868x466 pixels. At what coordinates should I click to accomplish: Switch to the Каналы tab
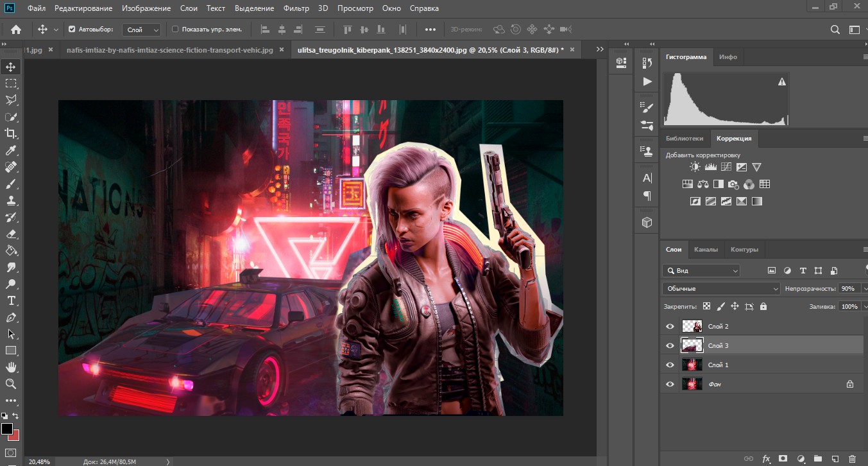[706, 250]
